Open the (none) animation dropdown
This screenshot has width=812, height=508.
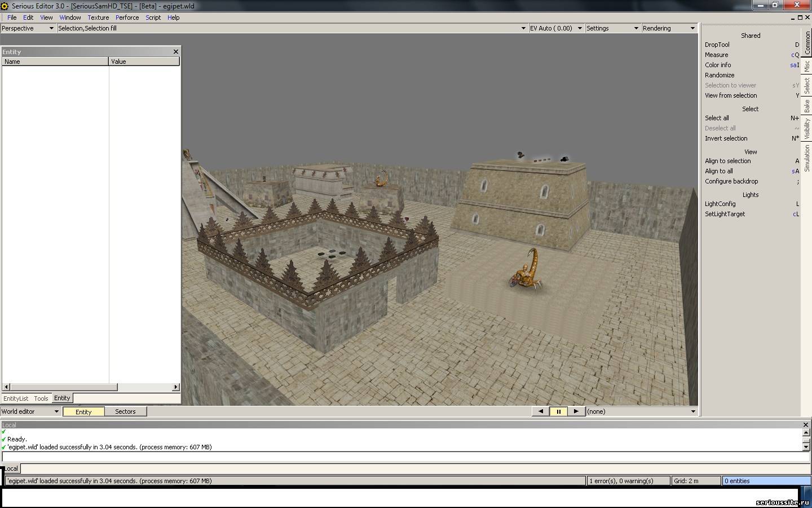(x=642, y=411)
